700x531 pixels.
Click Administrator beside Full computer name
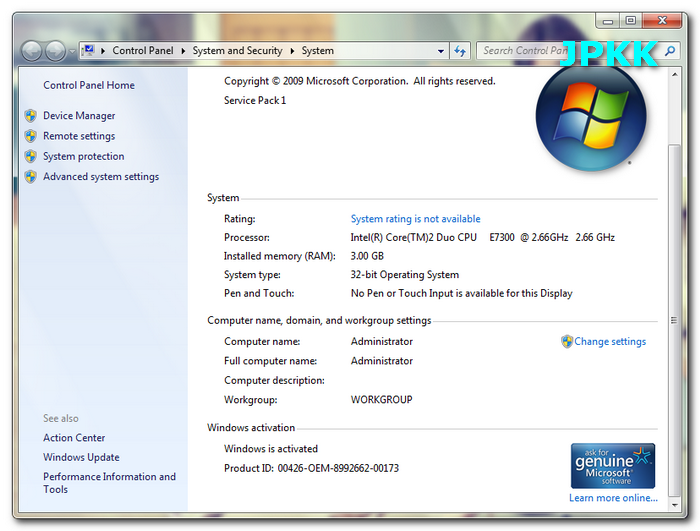point(382,361)
